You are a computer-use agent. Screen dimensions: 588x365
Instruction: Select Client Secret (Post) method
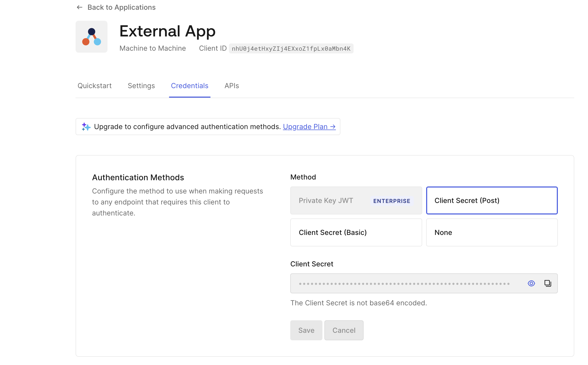pyautogui.click(x=492, y=200)
